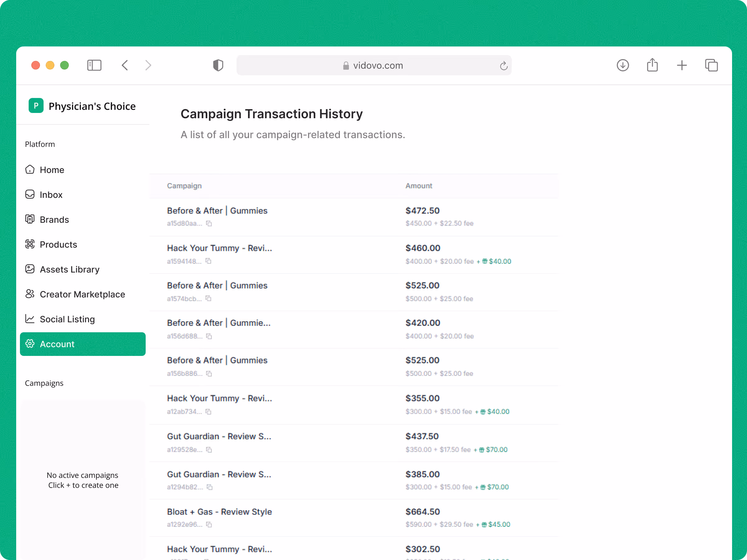Click the Campaign Transaction History heading

click(x=271, y=114)
